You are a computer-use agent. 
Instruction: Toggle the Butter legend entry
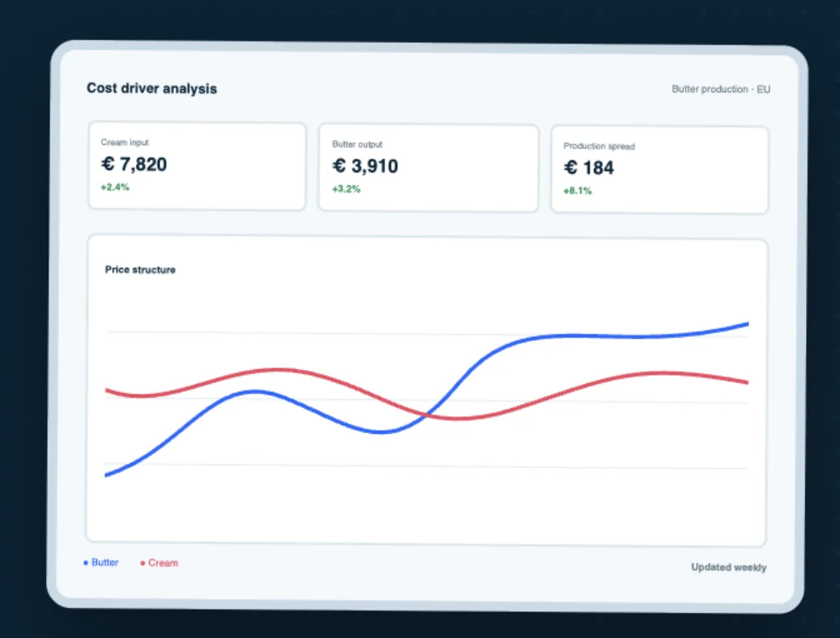[100, 563]
